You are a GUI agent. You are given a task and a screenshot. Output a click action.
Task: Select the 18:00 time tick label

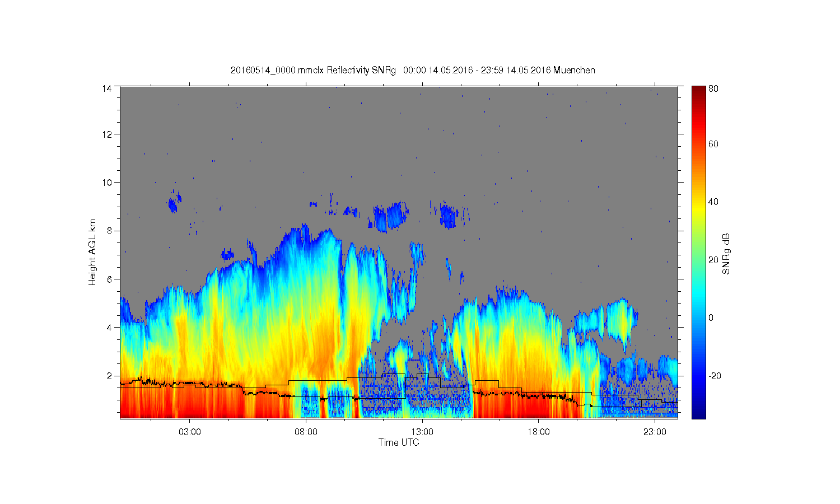[x=539, y=432]
